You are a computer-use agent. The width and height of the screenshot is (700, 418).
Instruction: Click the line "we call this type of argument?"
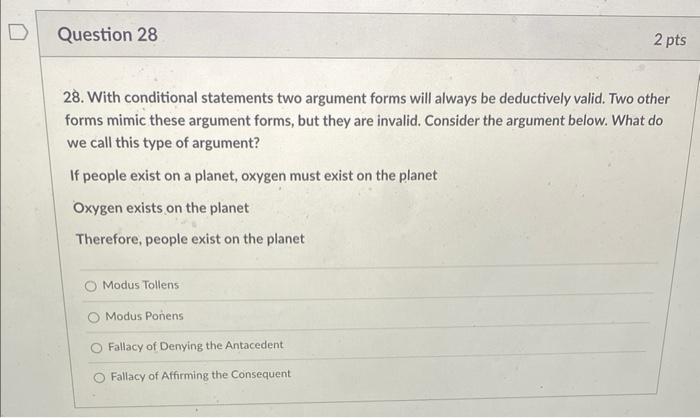(x=163, y=143)
